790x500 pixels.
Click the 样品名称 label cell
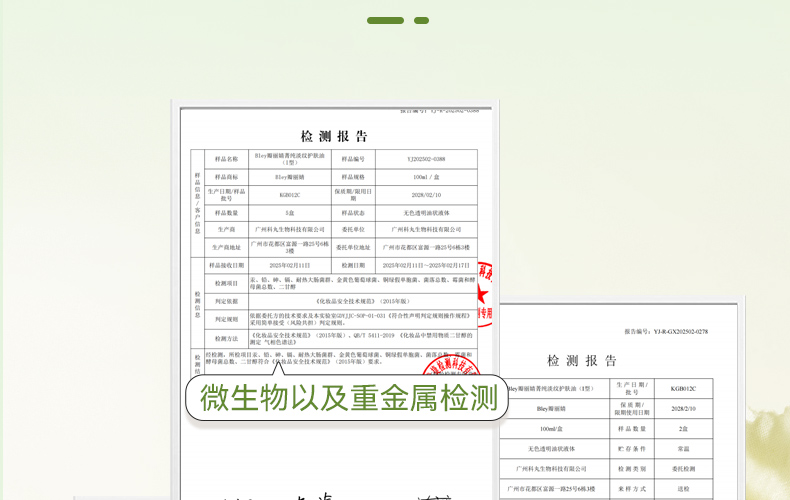(x=226, y=159)
